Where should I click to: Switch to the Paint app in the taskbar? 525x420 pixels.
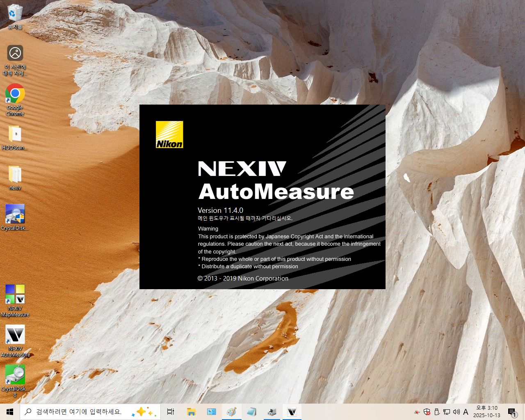(x=231, y=412)
